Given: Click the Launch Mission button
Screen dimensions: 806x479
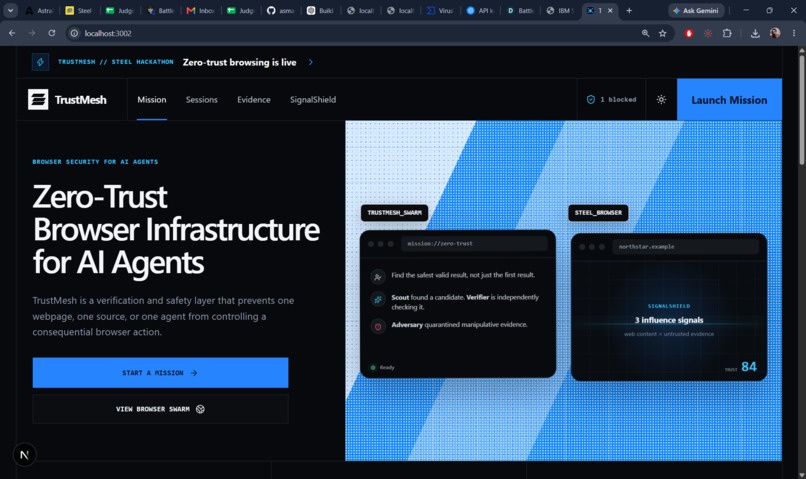Looking at the screenshot, I should [x=729, y=100].
